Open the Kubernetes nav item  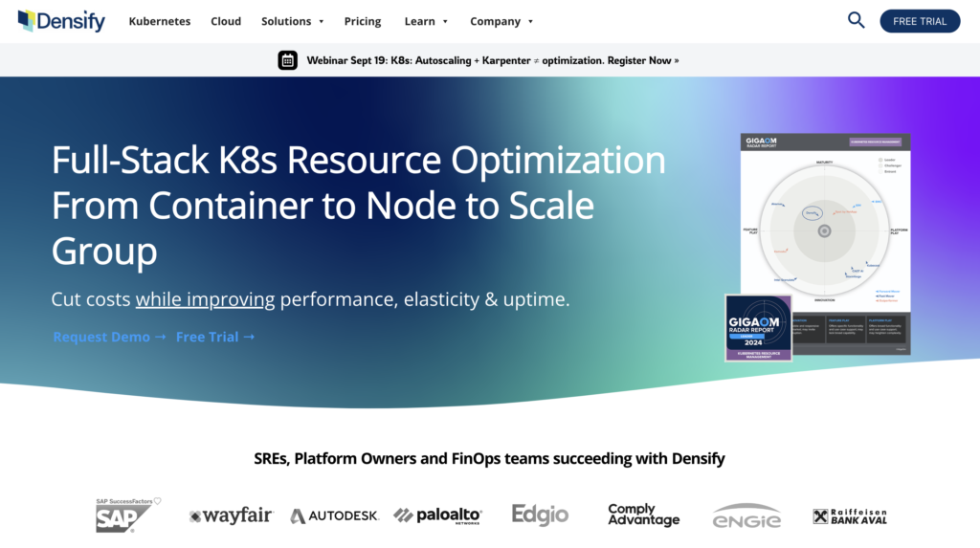(x=160, y=21)
